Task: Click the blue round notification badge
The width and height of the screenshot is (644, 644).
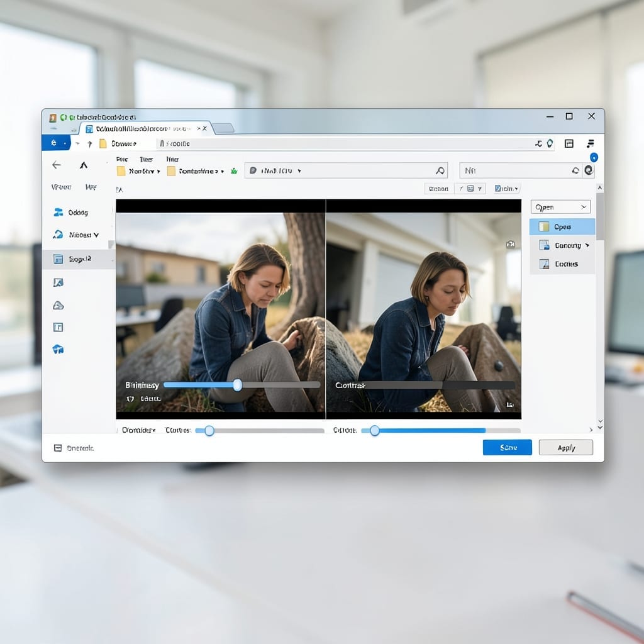Action: pos(594,157)
